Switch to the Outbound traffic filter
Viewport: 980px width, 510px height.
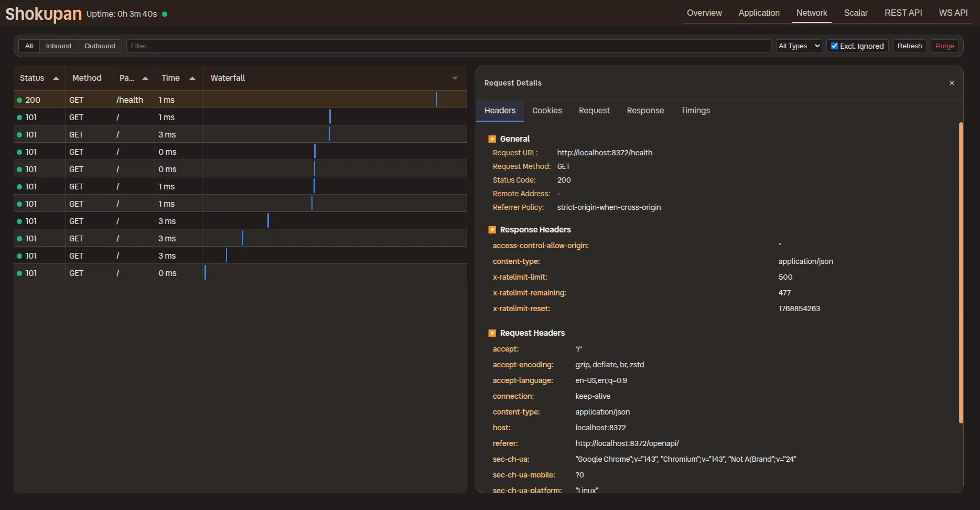point(100,46)
